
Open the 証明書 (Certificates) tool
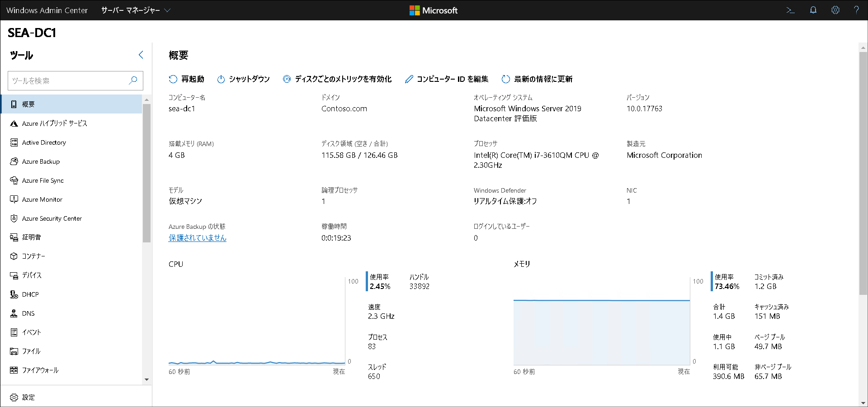click(32, 237)
